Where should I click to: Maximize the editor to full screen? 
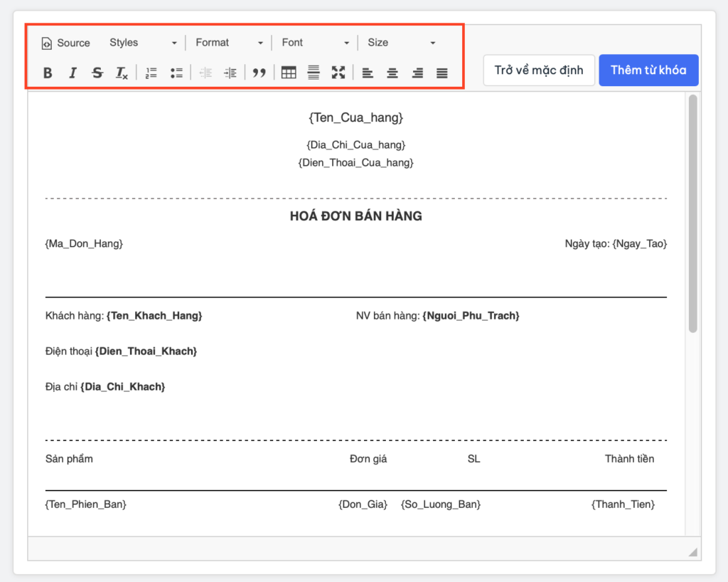[338, 73]
